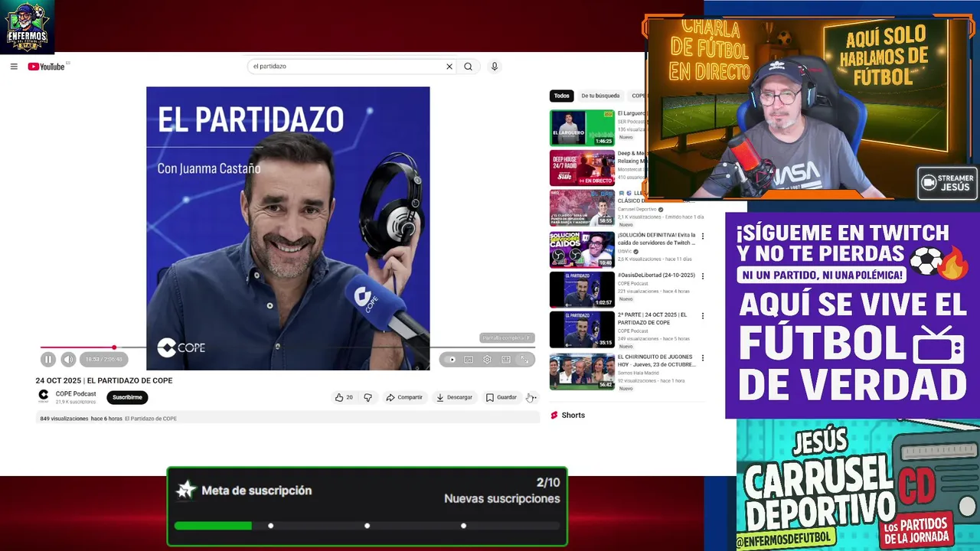980x551 pixels.
Task: Open options menu for ¡SOLUCIÓN DEFINITIVA! video
Action: coord(703,236)
